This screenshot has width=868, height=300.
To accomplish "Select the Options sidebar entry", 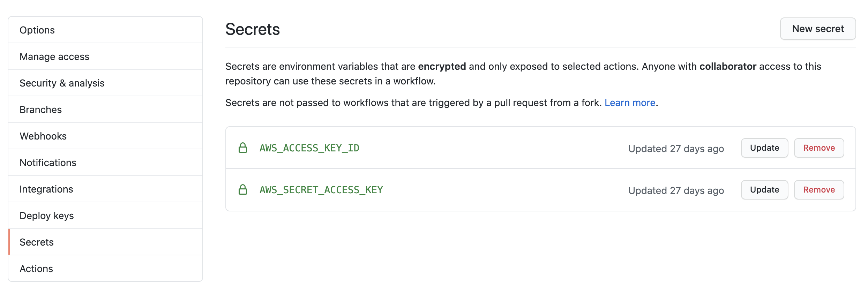I will (37, 30).
